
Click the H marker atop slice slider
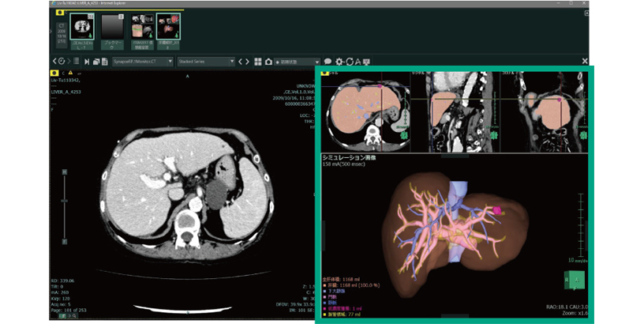[65, 171]
